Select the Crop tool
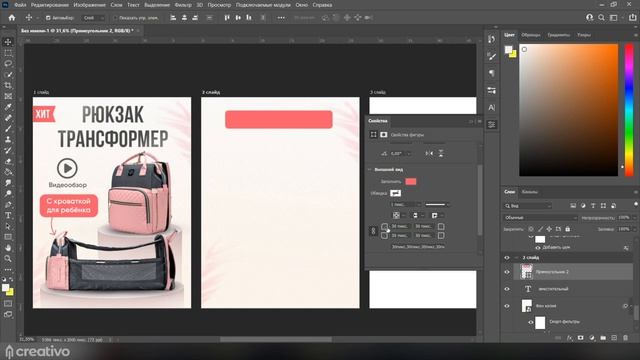 [8, 85]
